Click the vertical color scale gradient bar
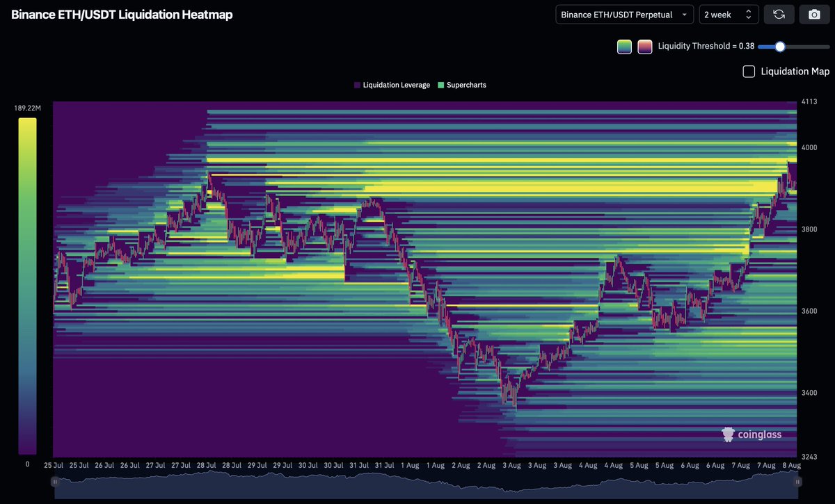Image resolution: width=835 pixels, height=504 pixels. click(28, 286)
